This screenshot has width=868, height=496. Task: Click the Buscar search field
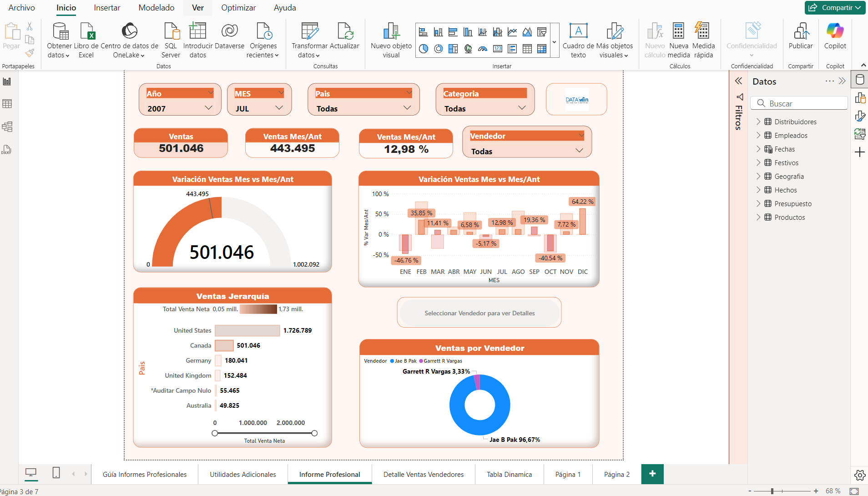pos(799,103)
